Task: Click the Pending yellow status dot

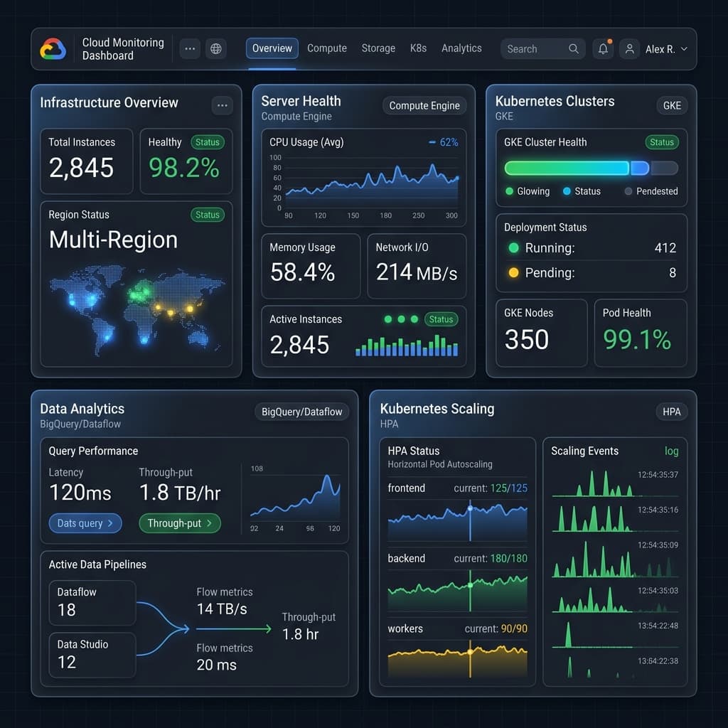Action: [x=513, y=272]
